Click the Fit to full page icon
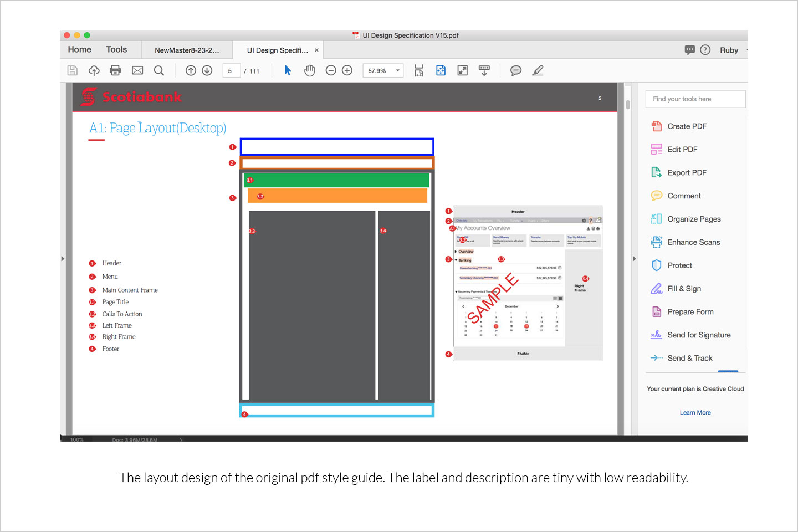 pyautogui.click(x=462, y=70)
